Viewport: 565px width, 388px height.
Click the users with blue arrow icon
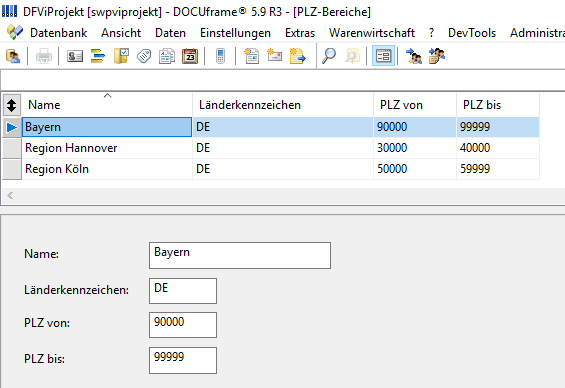(x=414, y=56)
